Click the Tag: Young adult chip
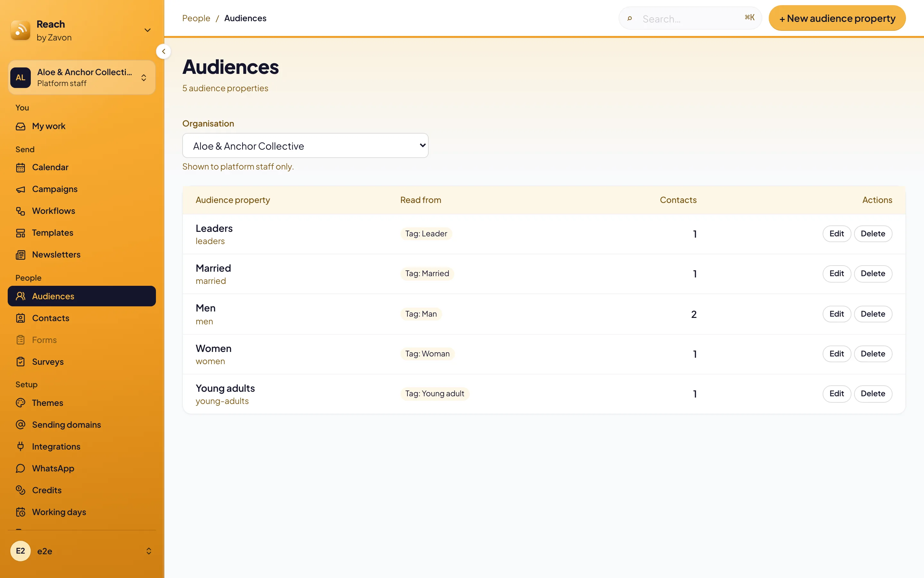The image size is (924, 578). 434,394
